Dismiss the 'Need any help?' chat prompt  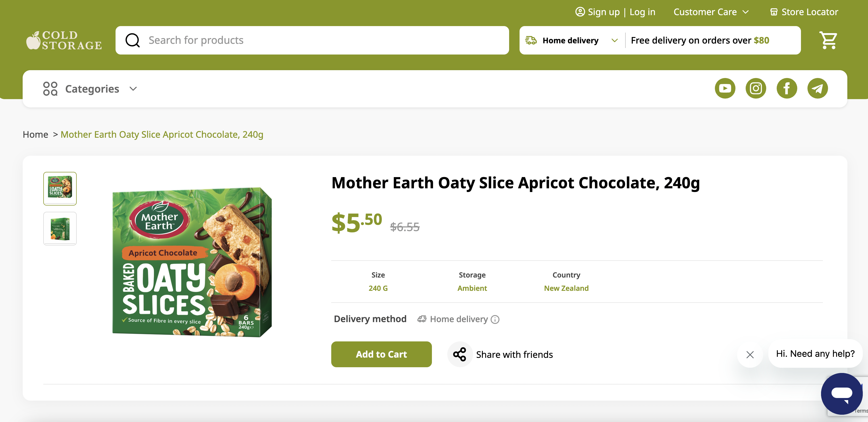pos(750,354)
